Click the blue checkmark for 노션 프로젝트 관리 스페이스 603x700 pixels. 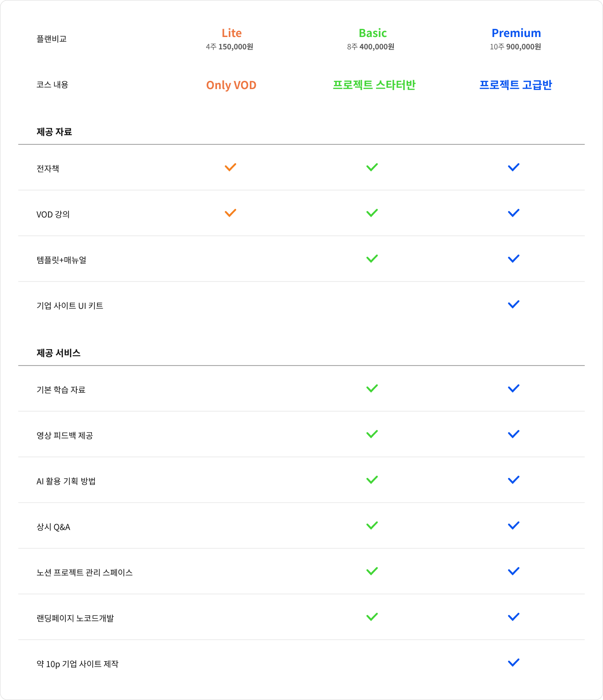coord(514,571)
